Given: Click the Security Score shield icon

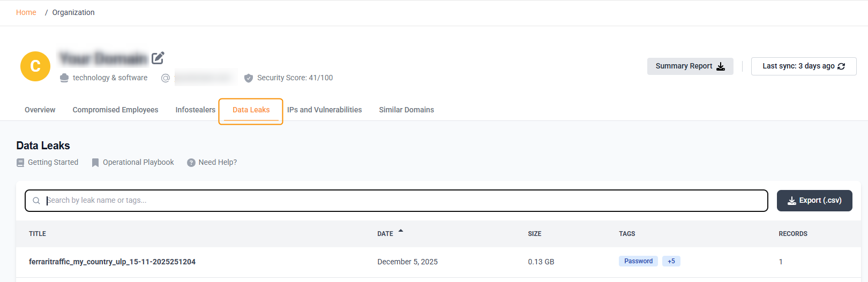Looking at the screenshot, I should tap(249, 78).
